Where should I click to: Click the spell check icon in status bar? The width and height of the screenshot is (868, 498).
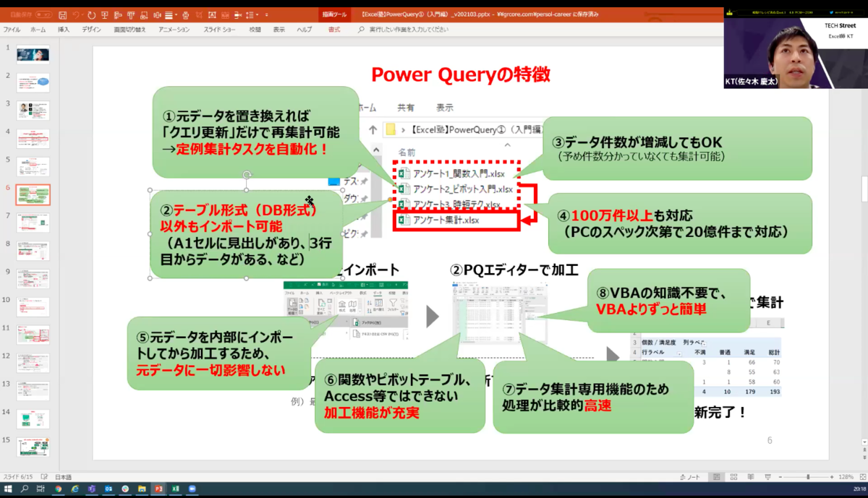[44, 477]
